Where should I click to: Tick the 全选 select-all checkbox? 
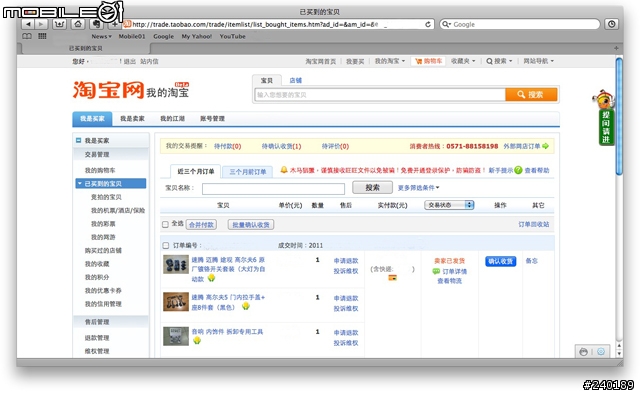pos(165,224)
